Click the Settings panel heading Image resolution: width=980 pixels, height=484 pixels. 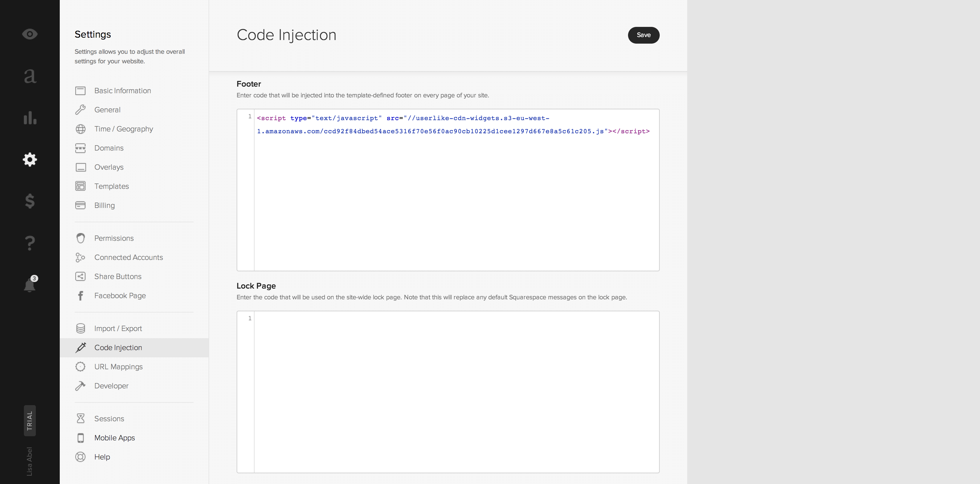point(93,35)
